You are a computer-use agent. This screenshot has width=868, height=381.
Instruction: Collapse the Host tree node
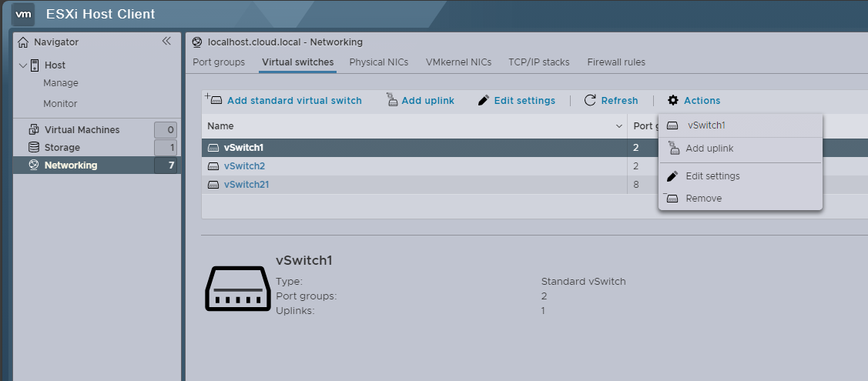(x=22, y=65)
